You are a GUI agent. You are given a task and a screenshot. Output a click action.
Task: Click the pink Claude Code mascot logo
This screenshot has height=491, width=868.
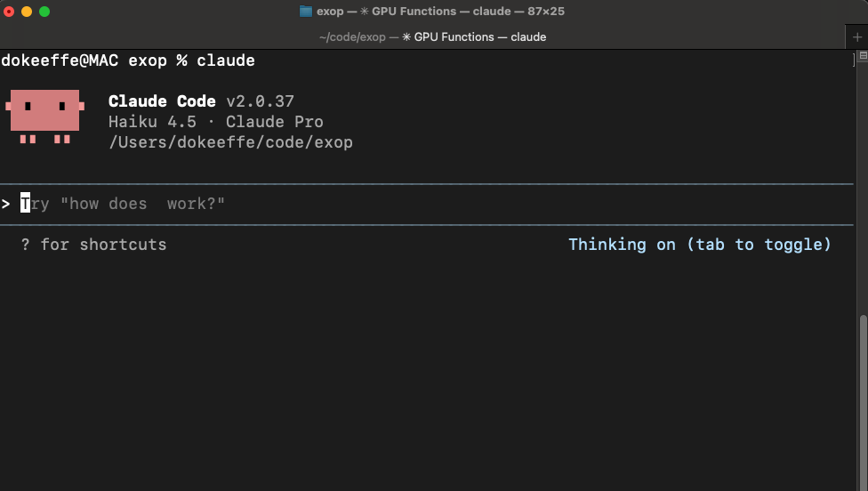coord(44,116)
